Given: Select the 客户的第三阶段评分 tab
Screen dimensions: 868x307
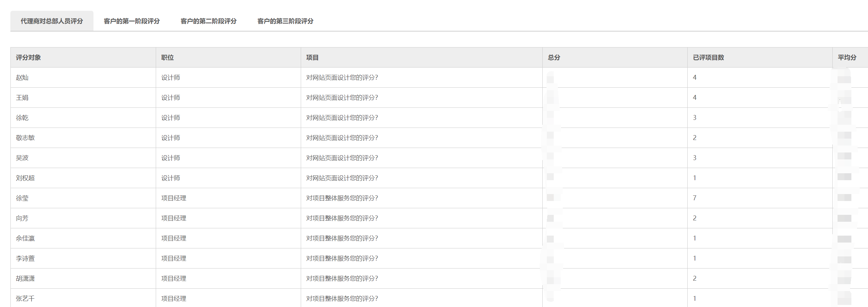Looking at the screenshot, I should click(285, 21).
